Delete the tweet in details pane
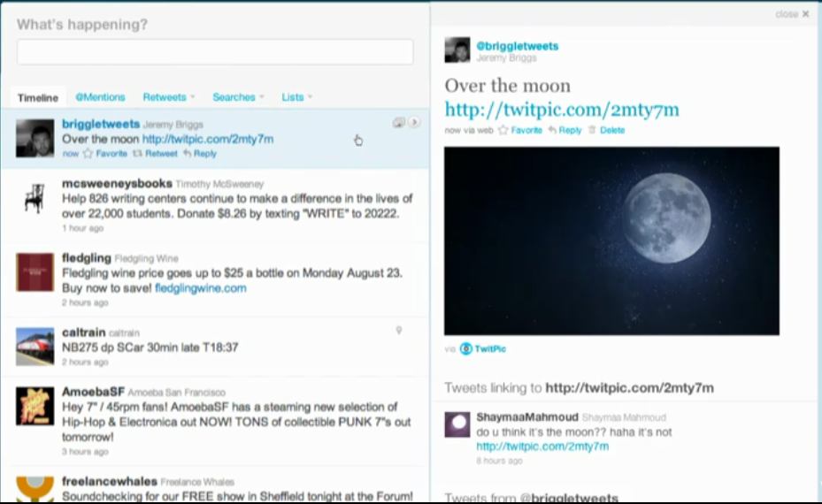Viewport: 822px width, 504px height. pos(606,130)
